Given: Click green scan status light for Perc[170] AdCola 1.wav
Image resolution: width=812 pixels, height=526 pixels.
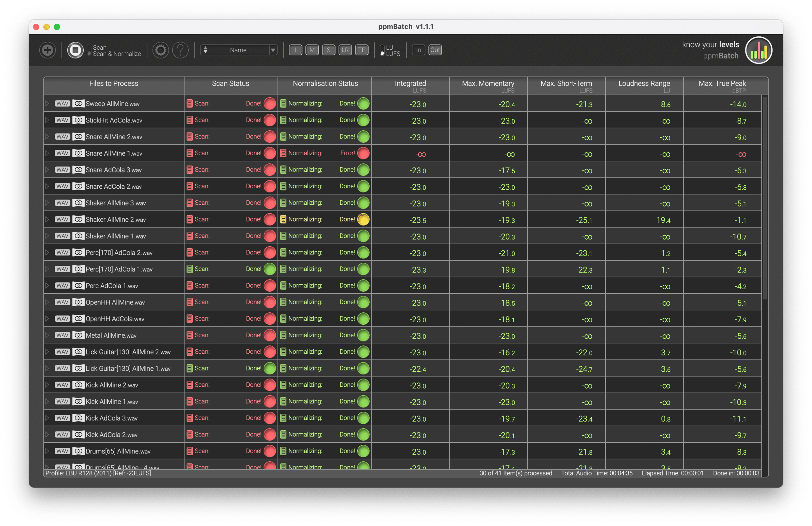Looking at the screenshot, I should (270, 269).
